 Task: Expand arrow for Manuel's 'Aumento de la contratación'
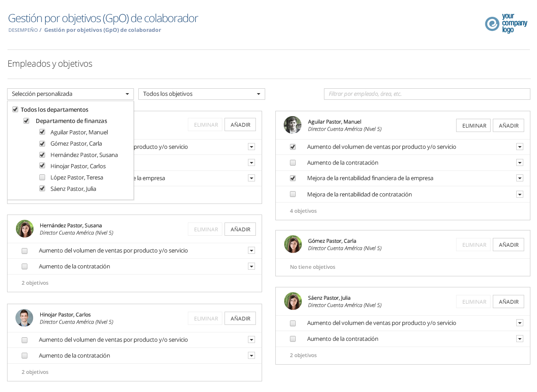click(520, 163)
